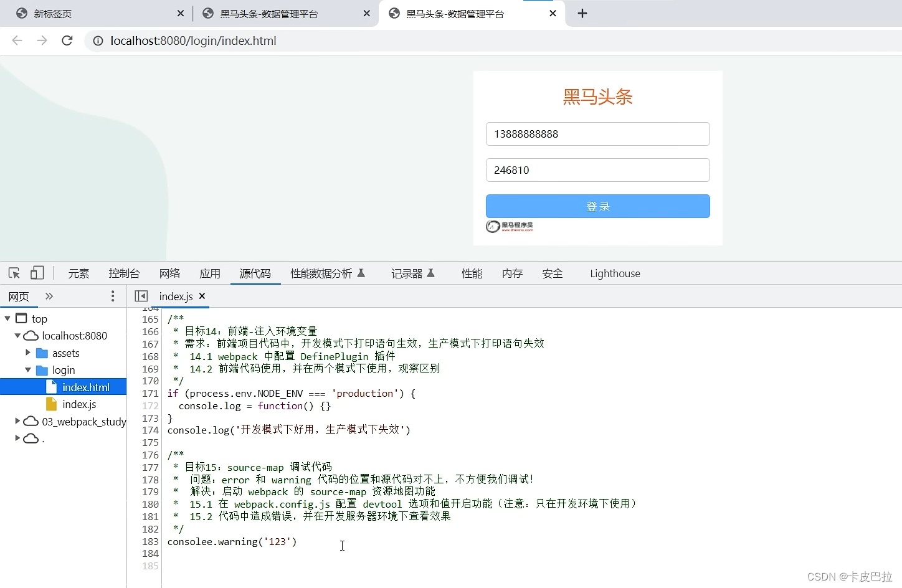This screenshot has width=902, height=588.
Task: Close the second 黑马头条 tab
Action: (x=367, y=13)
